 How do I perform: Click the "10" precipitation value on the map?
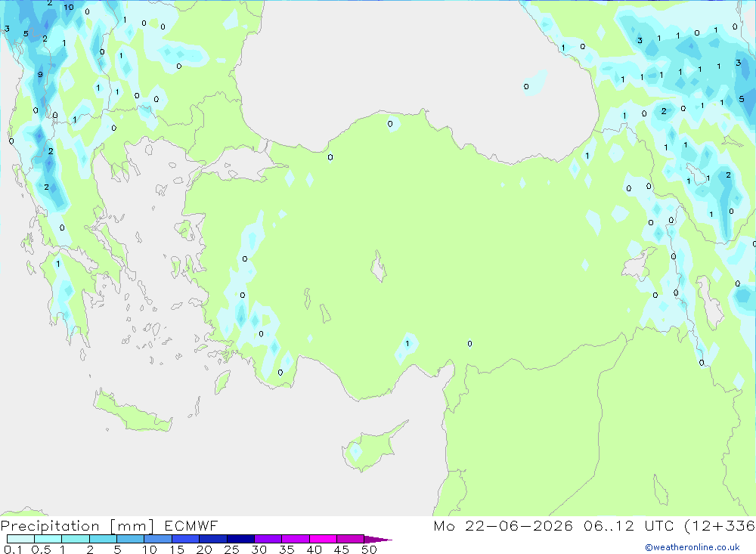[x=69, y=8]
